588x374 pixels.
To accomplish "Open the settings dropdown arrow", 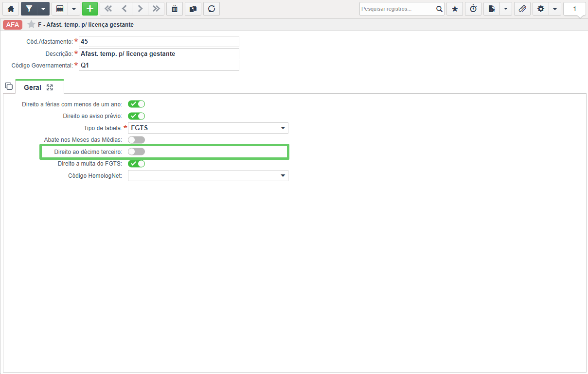I will 555,9.
